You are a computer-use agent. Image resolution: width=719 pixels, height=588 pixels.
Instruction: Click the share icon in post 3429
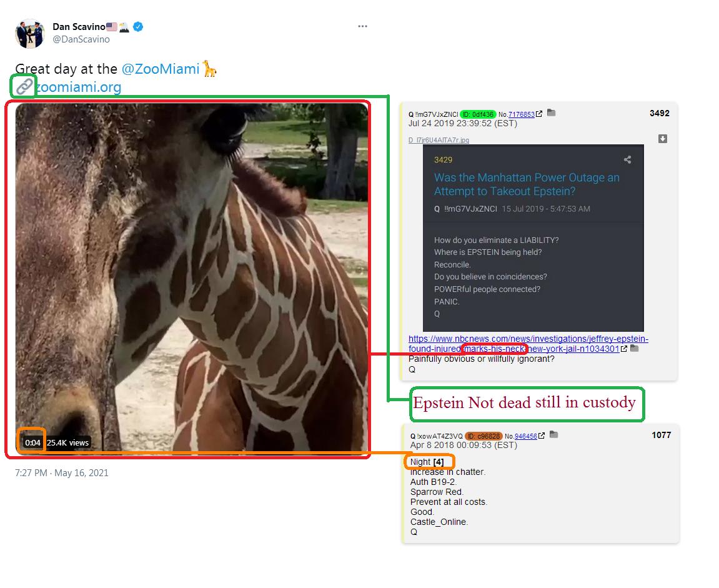627,159
